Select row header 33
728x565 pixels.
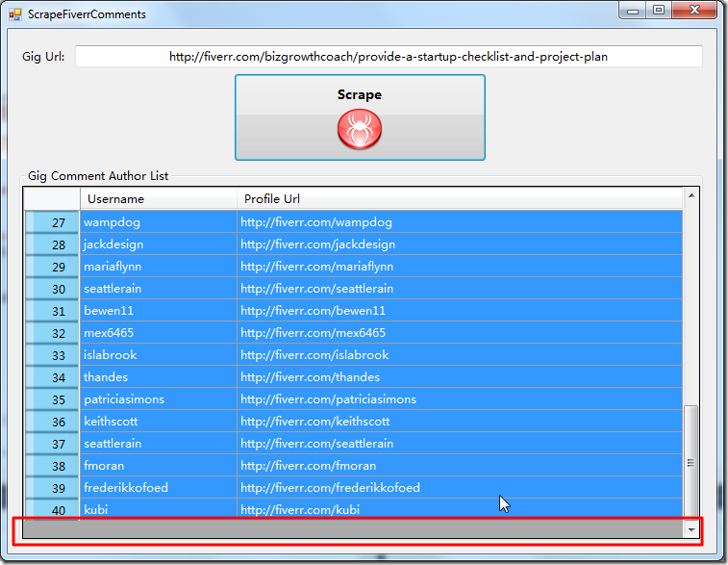(x=52, y=355)
